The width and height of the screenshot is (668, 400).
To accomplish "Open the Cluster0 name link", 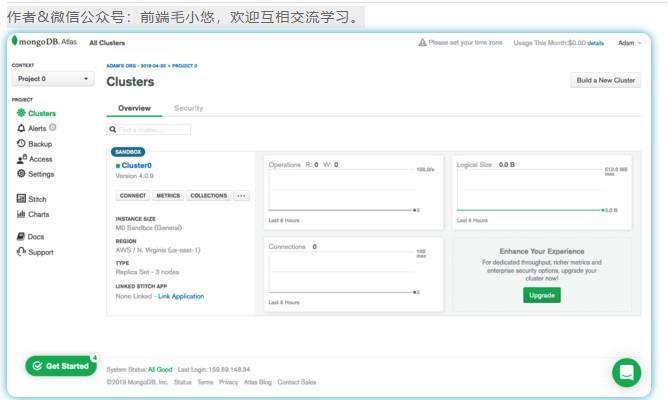I will tap(136, 165).
